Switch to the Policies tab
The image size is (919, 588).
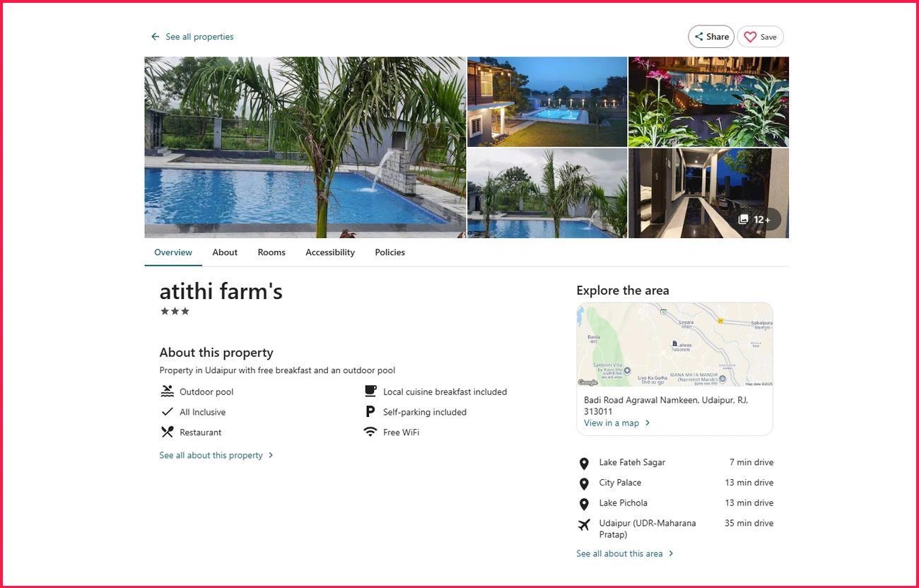click(390, 252)
